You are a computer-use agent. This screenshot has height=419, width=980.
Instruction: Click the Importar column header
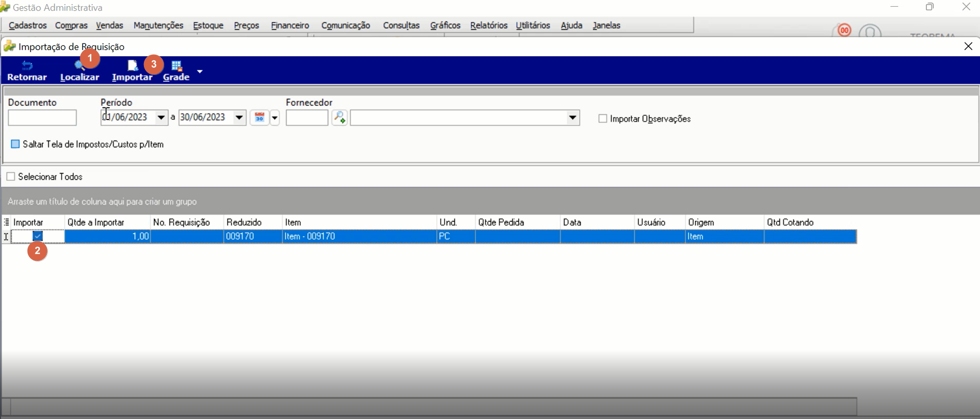click(x=38, y=222)
